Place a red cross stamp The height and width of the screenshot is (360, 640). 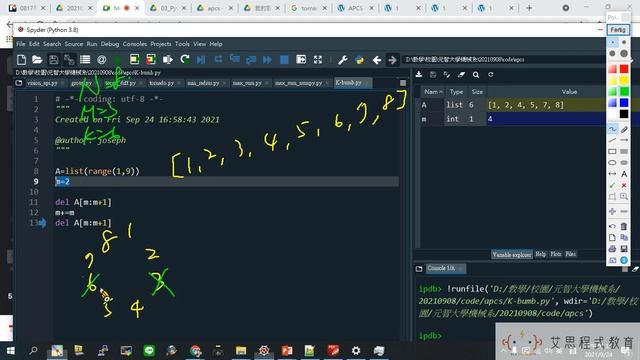point(624,185)
